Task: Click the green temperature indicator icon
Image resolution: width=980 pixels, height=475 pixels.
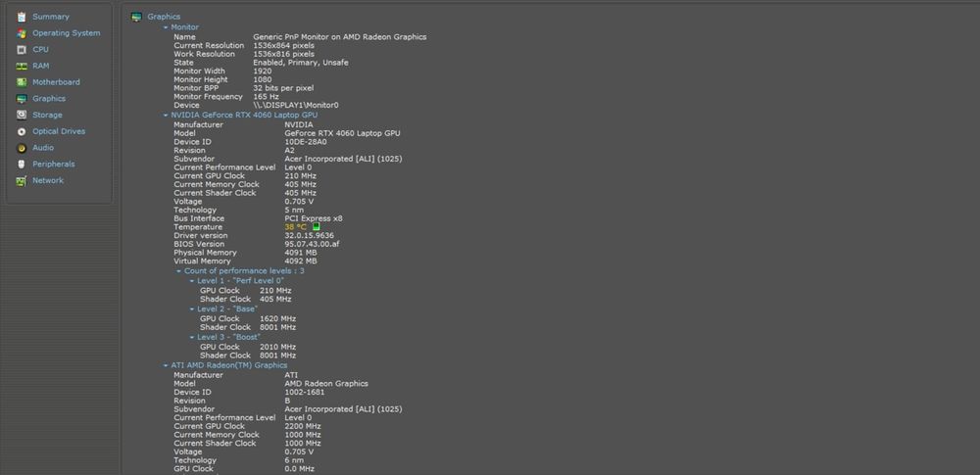Action: 316,227
